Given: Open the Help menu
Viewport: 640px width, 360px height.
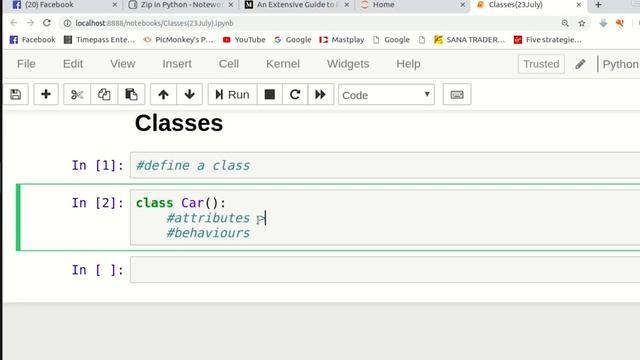Looking at the screenshot, I should (x=408, y=64).
